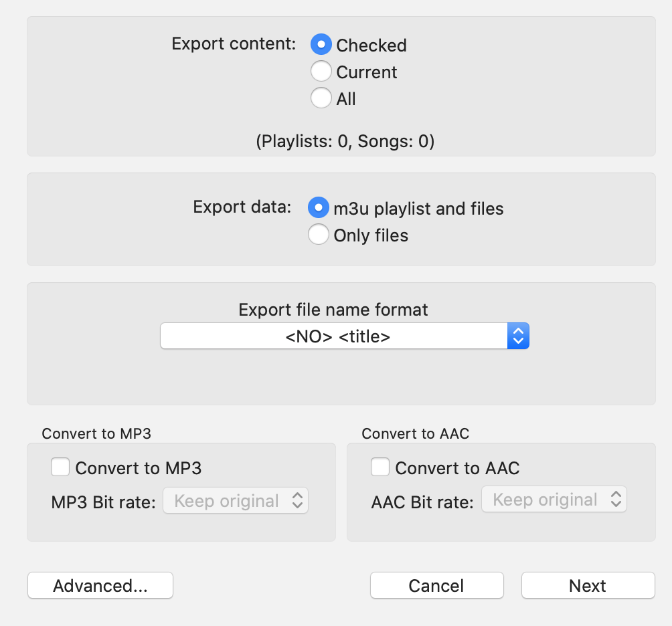Proceed with the Next button
672x626 pixels.
pos(588,585)
